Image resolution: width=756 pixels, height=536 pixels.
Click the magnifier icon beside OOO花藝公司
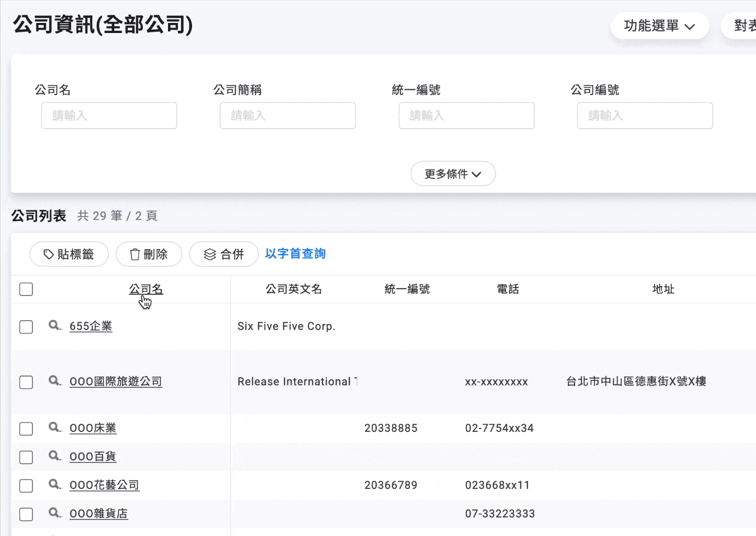coord(53,484)
